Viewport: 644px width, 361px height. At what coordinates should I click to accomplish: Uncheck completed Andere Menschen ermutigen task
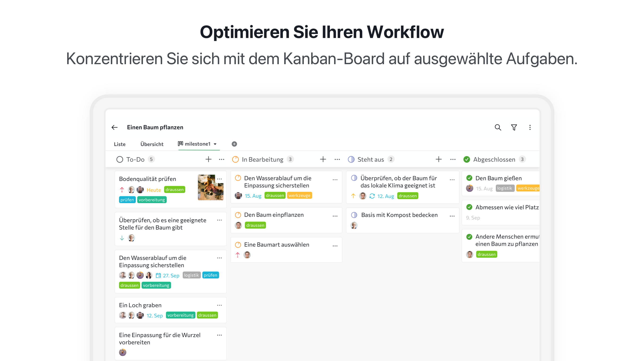pyautogui.click(x=469, y=237)
